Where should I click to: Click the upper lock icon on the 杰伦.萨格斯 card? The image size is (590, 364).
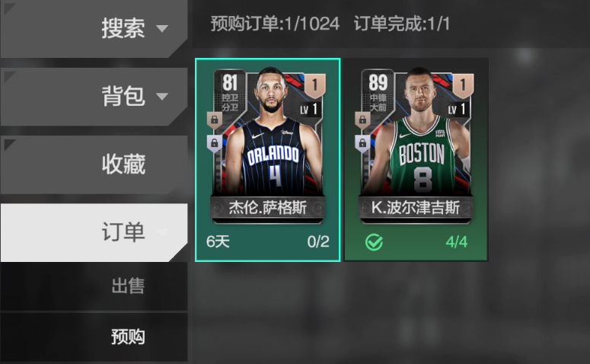click(215, 120)
